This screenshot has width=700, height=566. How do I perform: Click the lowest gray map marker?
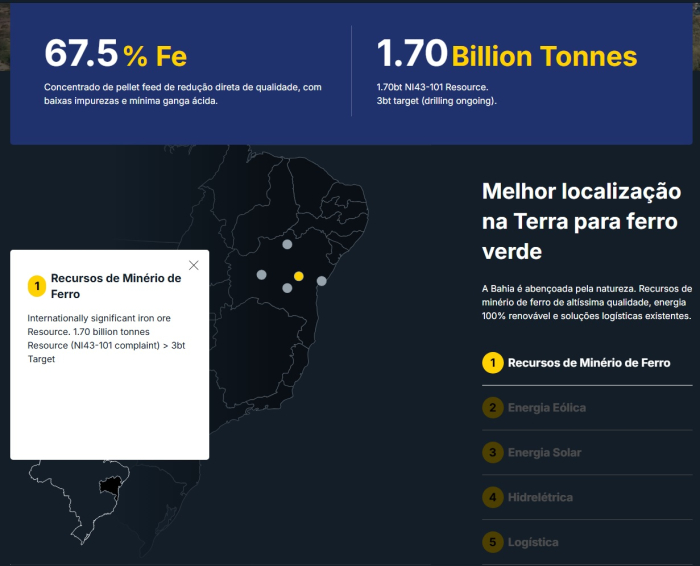click(287, 288)
